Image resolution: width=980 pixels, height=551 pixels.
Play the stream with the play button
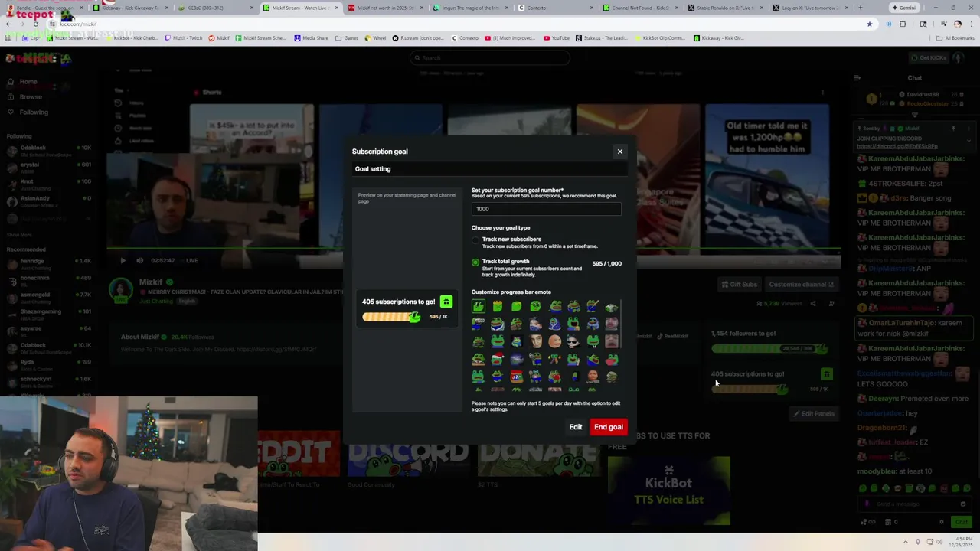[x=122, y=260]
